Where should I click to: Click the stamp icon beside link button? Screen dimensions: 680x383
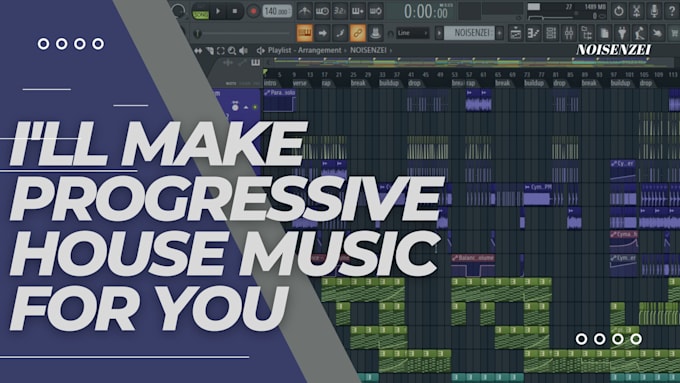click(x=375, y=33)
